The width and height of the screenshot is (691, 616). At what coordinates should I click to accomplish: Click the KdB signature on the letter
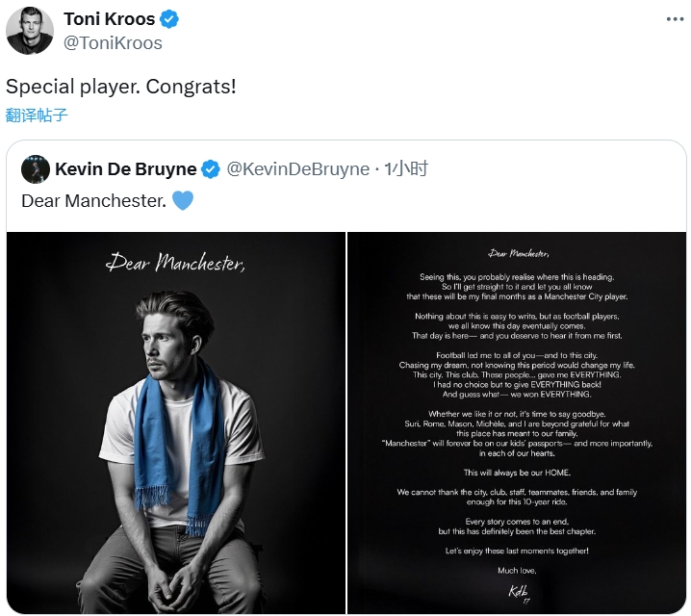pos(518,592)
